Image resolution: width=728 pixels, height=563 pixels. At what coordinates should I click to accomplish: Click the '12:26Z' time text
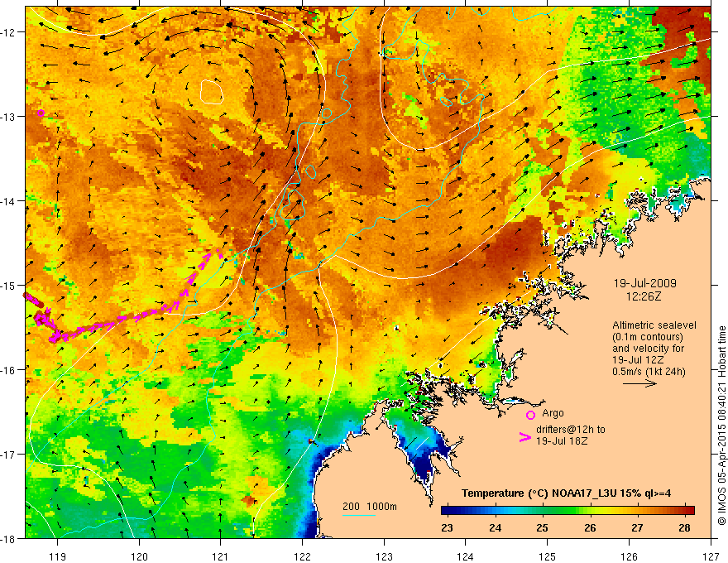(x=644, y=296)
